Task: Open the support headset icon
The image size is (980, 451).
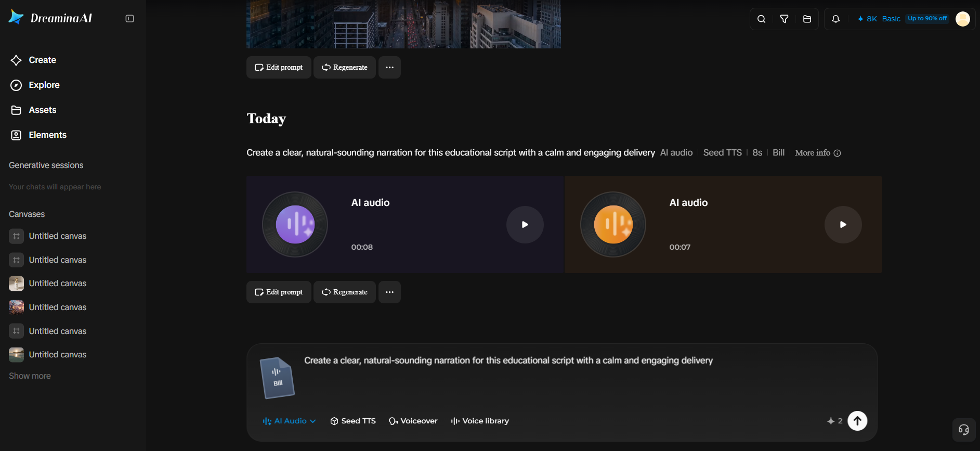Action: pos(964,430)
